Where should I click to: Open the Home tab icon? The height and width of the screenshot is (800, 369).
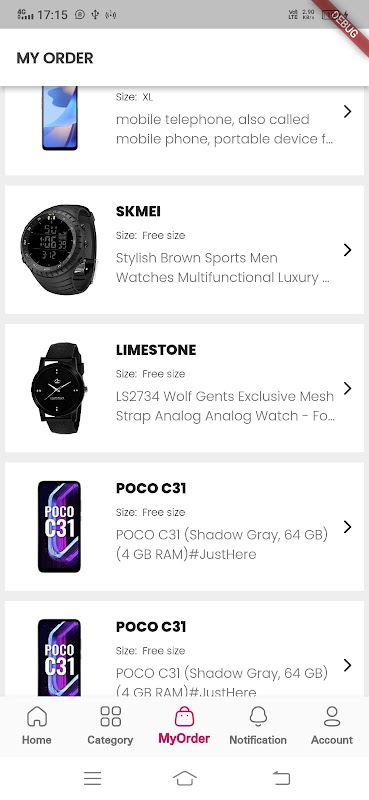pyautogui.click(x=37, y=716)
